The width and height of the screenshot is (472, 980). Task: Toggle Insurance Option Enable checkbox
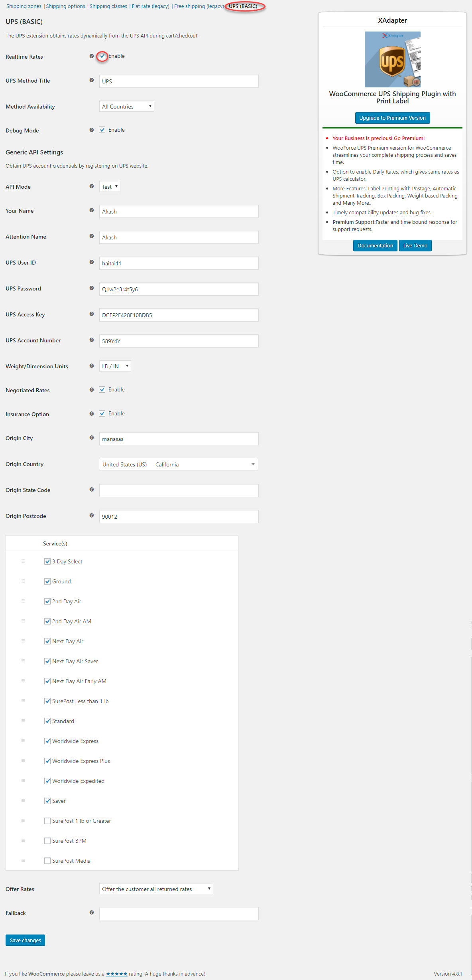pos(102,414)
